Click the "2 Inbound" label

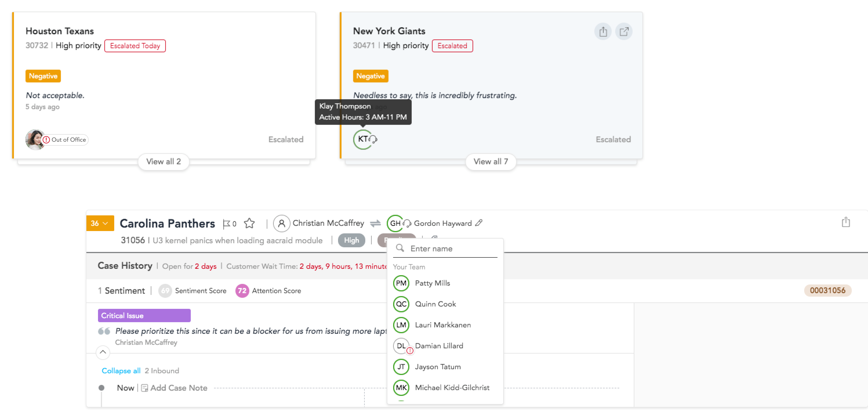pos(162,371)
